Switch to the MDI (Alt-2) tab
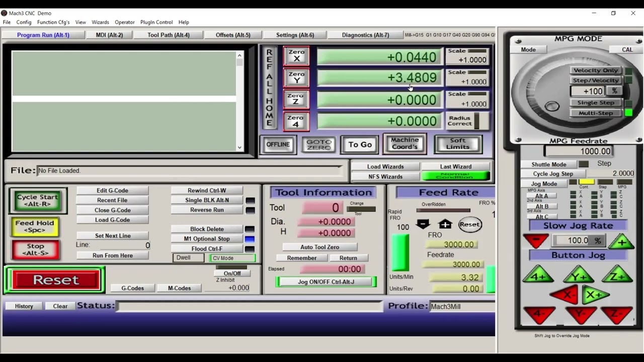The height and width of the screenshot is (362, 644). click(x=109, y=35)
